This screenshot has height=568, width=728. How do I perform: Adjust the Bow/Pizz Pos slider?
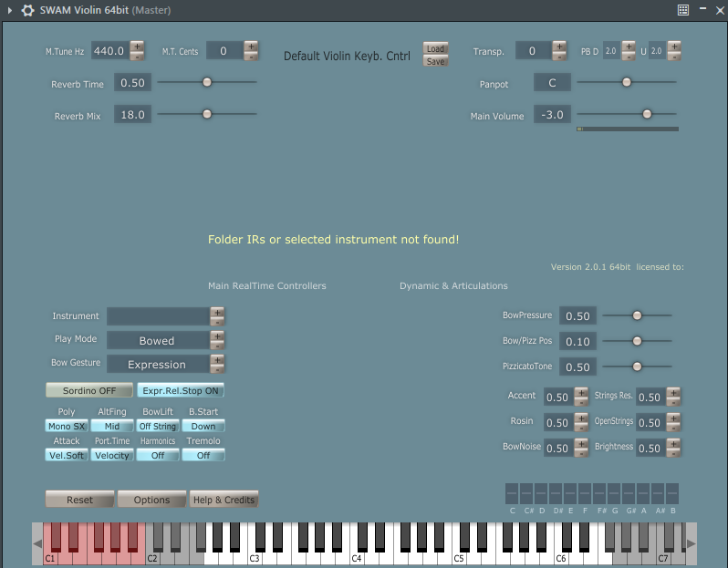point(637,341)
